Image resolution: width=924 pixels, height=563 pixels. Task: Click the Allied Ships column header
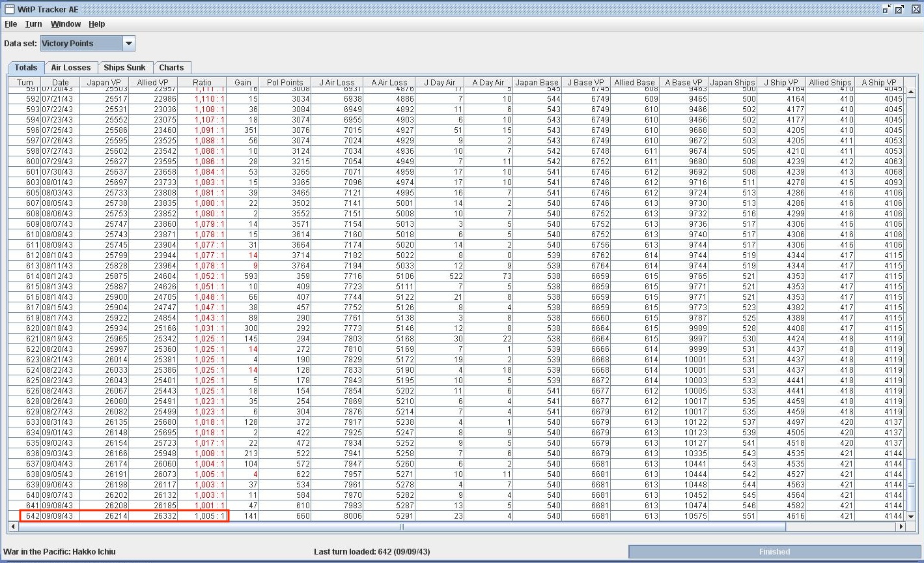pos(830,83)
